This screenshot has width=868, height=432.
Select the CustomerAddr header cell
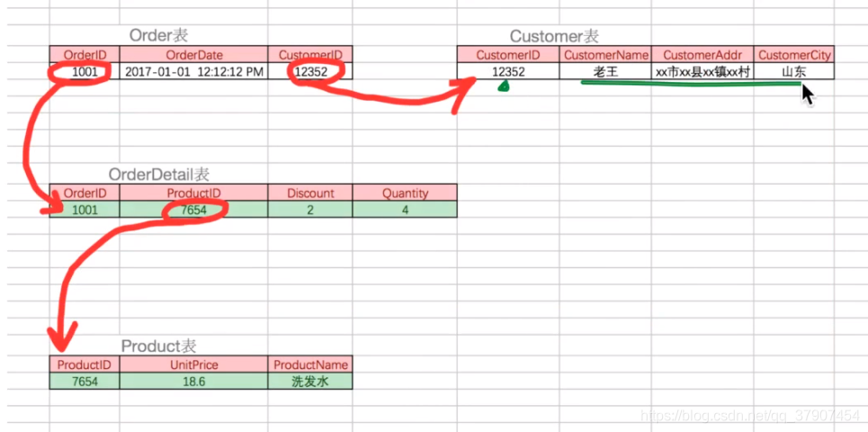pos(702,55)
